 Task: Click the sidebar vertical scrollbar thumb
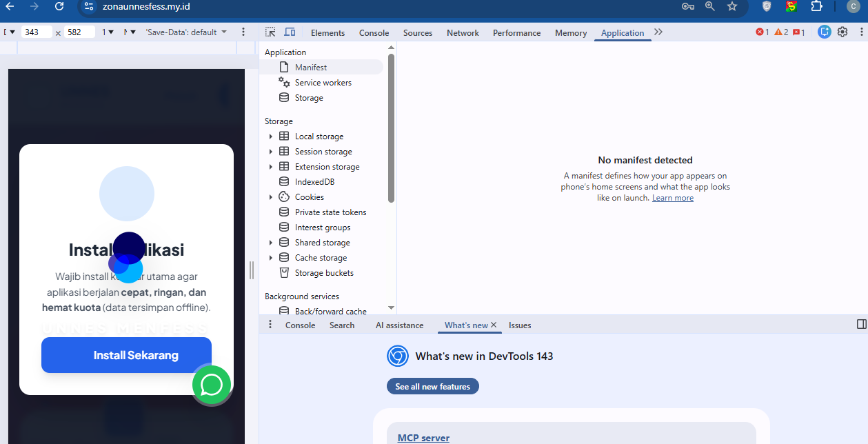(391, 128)
